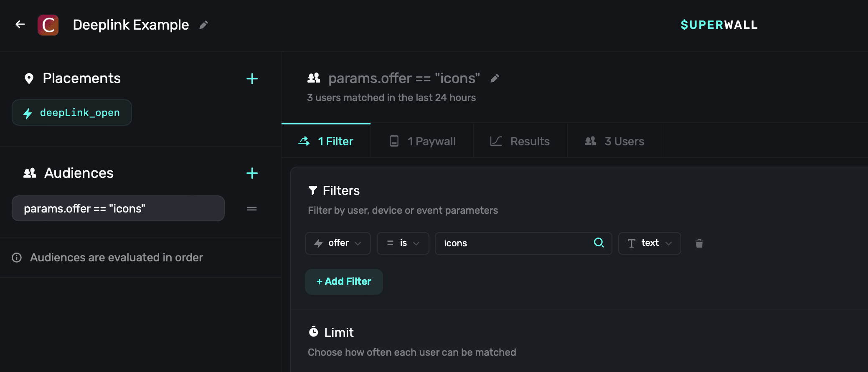Switch to the 1 Paywall tab
This screenshot has width=868, height=372.
(x=422, y=141)
